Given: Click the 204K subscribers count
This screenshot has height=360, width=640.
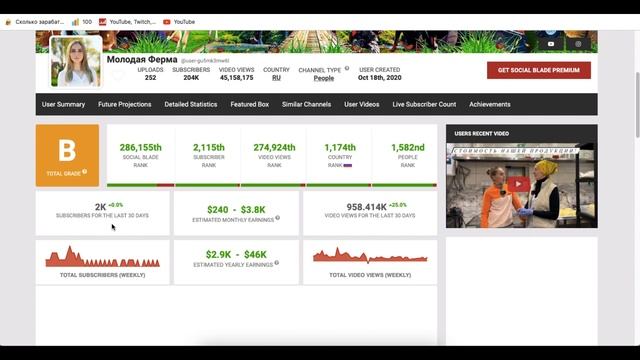Looking at the screenshot, I should pyautogui.click(x=191, y=78).
